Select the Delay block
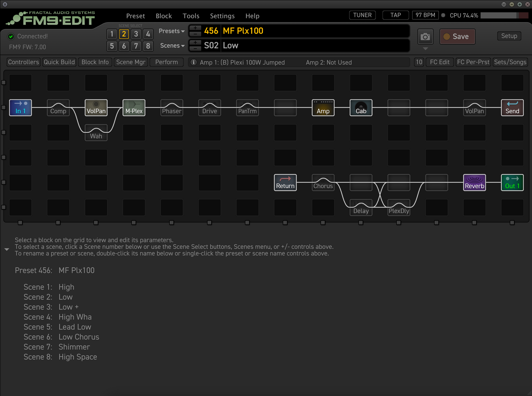This screenshot has height=396, width=532. point(361,208)
